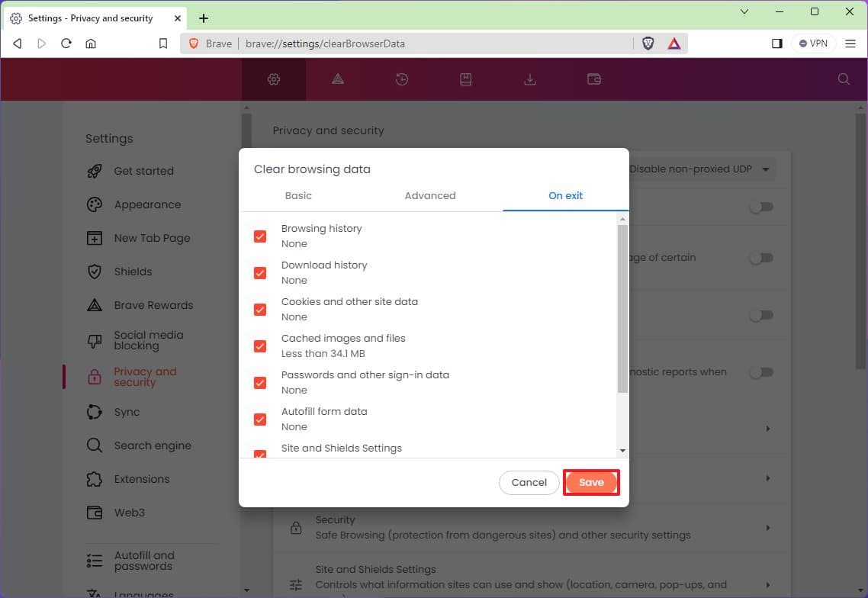Toggle the sidebar panel icon in toolbar
This screenshot has width=868, height=598.
click(x=776, y=43)
